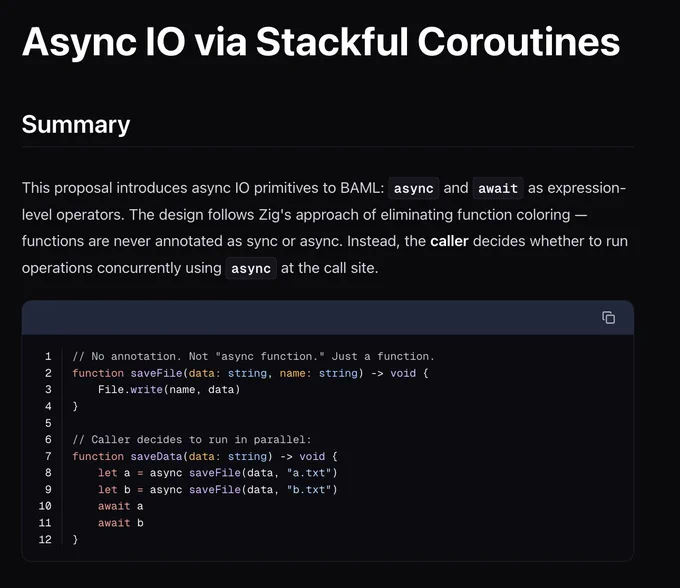Click the inline 'await' code tag
Viewport: 680px width, 588px height.
498,188
